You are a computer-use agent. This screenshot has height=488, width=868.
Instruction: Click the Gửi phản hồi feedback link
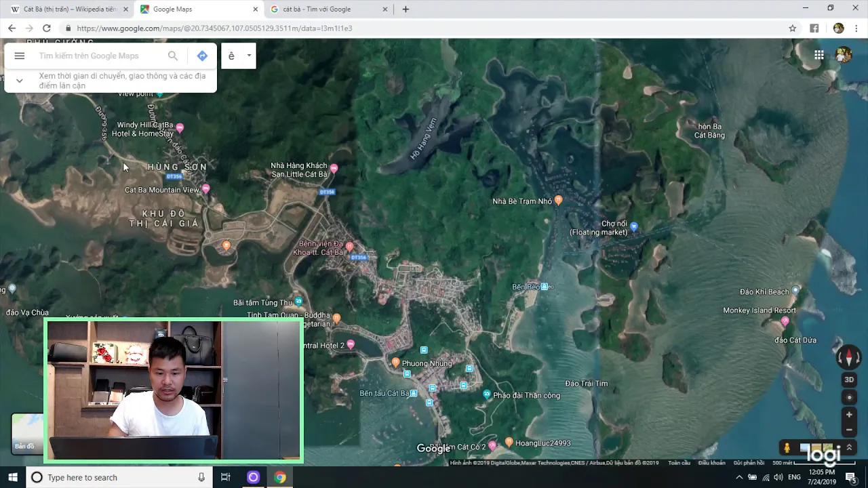pyautogui.click(x=749, y=463)
